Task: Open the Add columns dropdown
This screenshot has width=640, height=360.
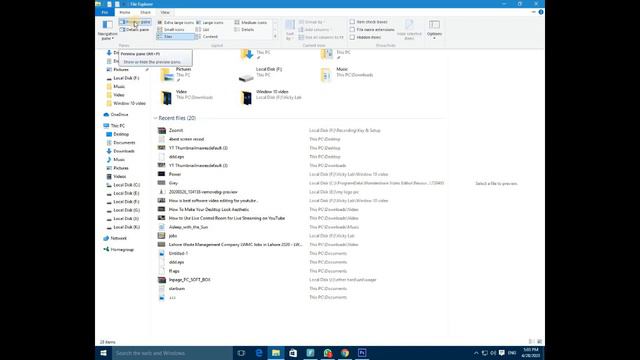Action: 314,30
